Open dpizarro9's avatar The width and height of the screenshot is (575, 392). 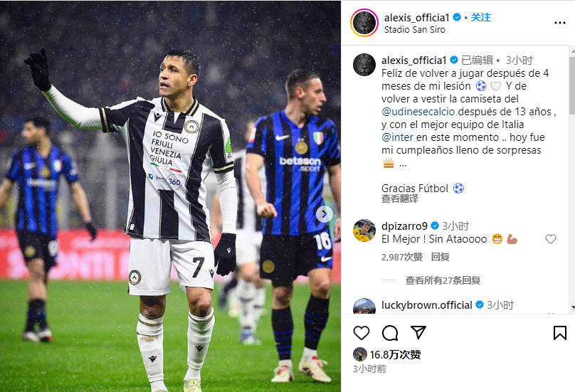(364, 231)
